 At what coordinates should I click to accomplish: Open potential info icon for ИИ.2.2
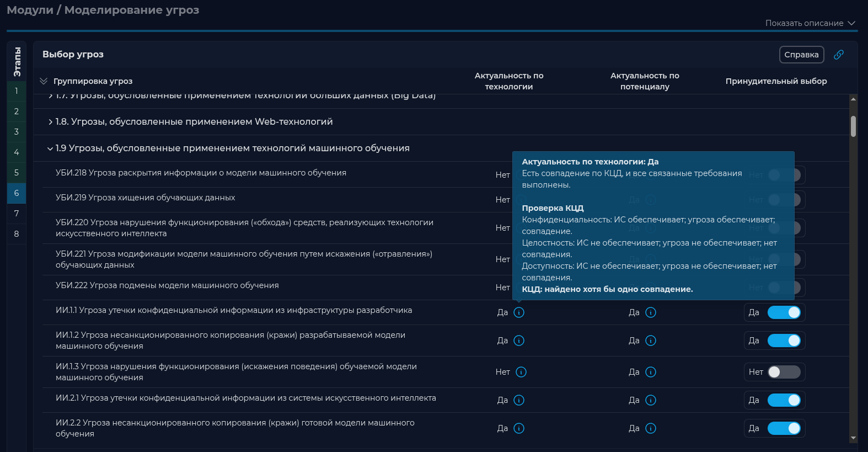[651, 428]
